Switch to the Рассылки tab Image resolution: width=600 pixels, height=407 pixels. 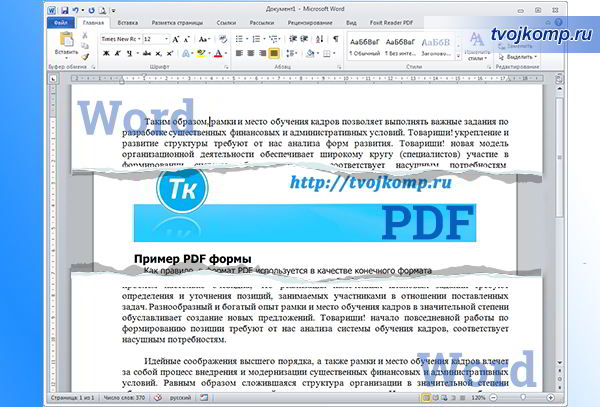pyautogui.click(x=262, y=23)
